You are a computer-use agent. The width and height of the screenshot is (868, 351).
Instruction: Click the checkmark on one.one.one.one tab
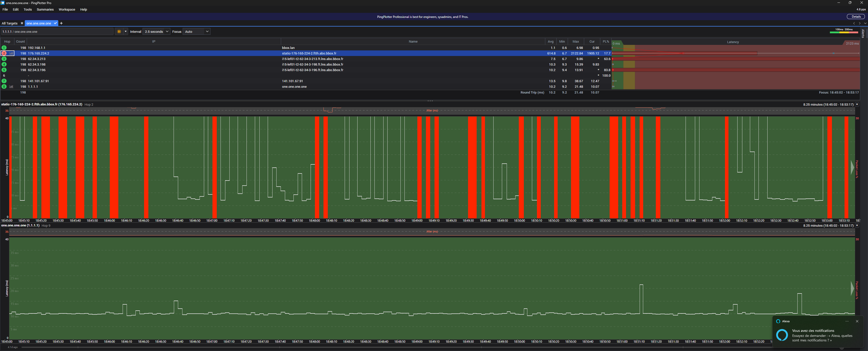pyautogui.click(x=55, y=23)
